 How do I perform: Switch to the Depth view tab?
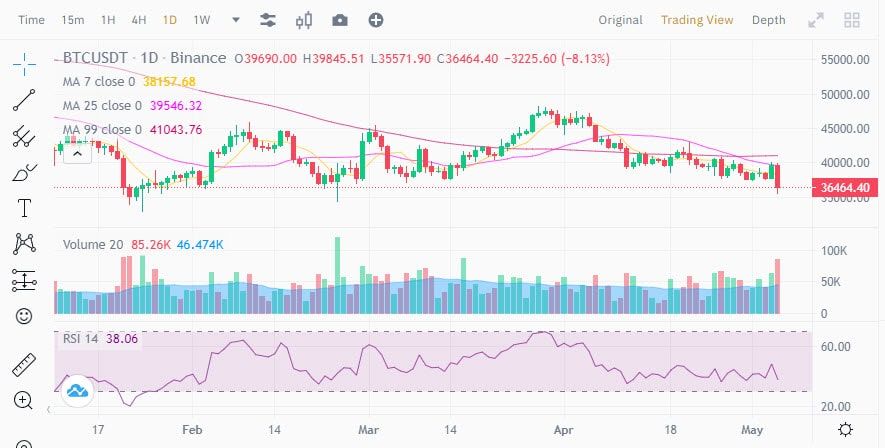768,20
